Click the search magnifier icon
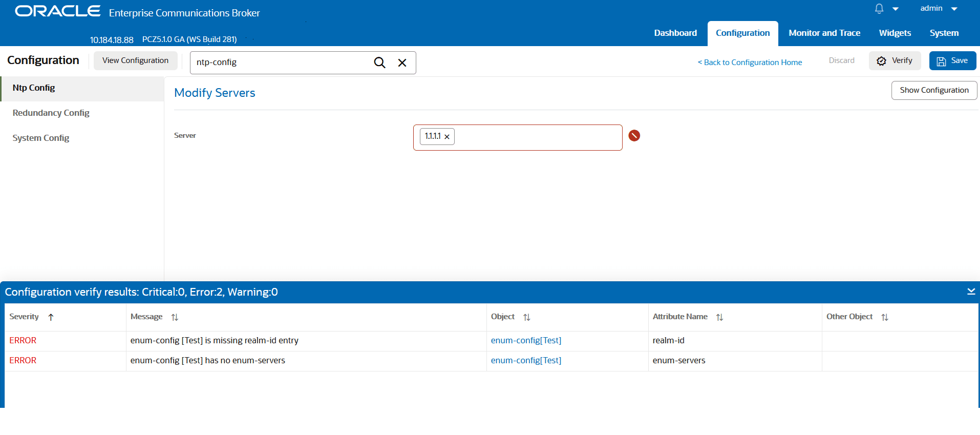Screen dimensions: 980x435 (379, 63)
